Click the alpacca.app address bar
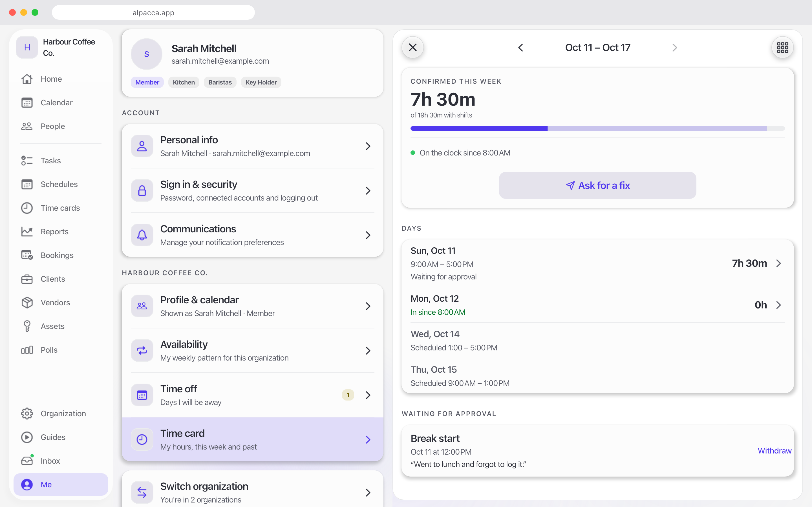 (153, 12)
